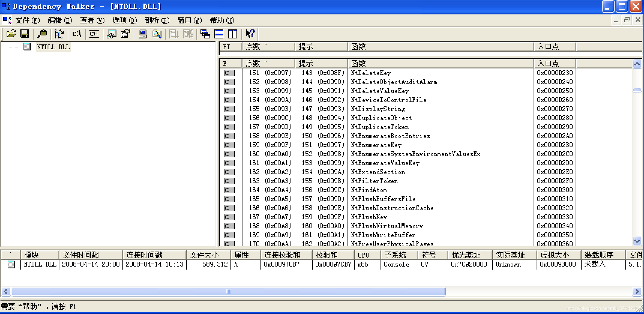The image size is (644, 314).
Task: Sort module list by 文件时间戳 header
Action: [91, 255]
